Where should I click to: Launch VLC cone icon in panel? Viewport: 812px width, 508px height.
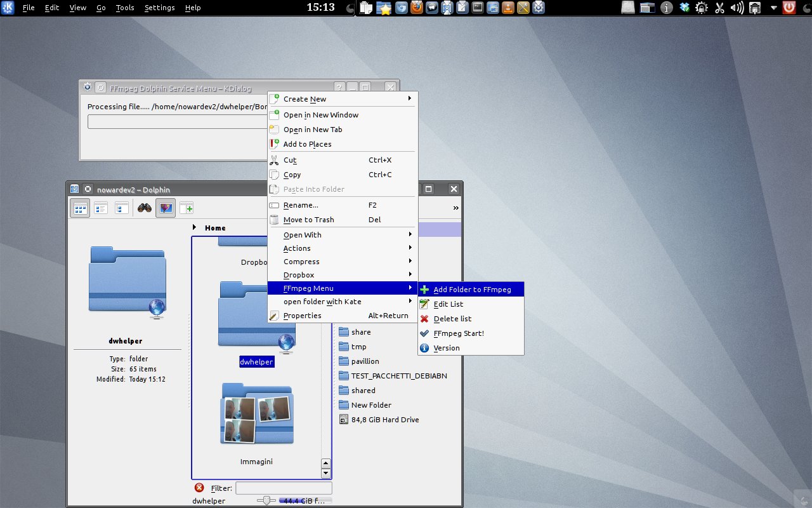tap(508, 8)
